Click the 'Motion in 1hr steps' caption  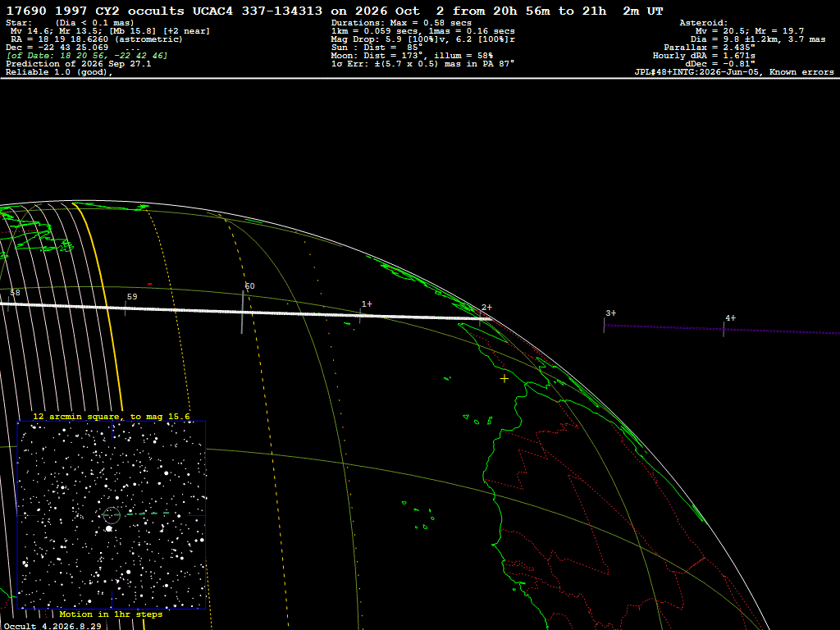click(111, 614)
